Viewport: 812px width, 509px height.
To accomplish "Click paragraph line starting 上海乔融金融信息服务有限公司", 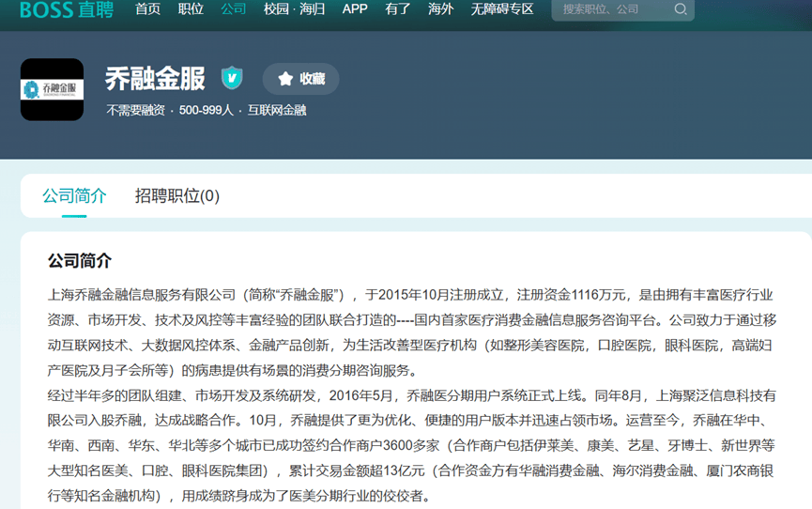I will point(410,295).
